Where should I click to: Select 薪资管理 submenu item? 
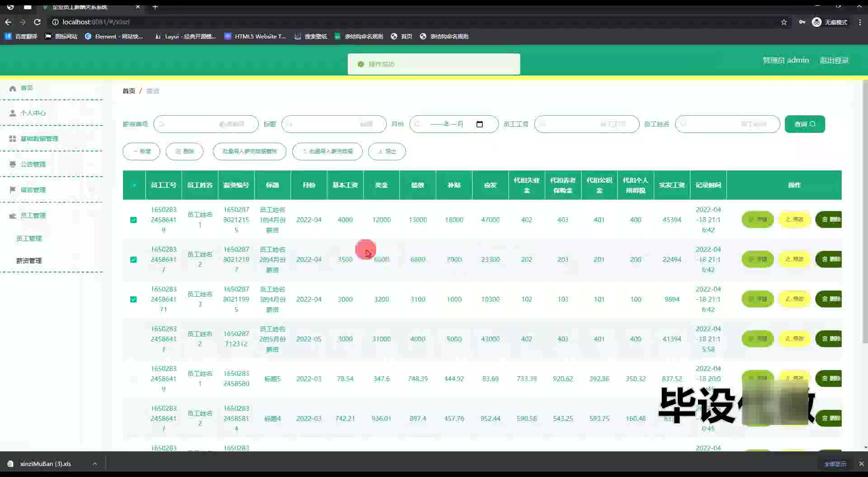pyautogui.click(x=29, y=261)
